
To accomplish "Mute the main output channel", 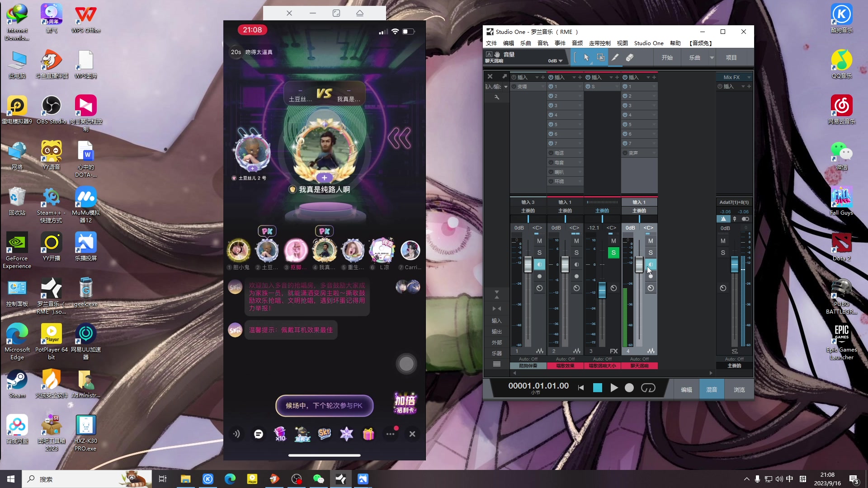I will [x=723, y=241].
